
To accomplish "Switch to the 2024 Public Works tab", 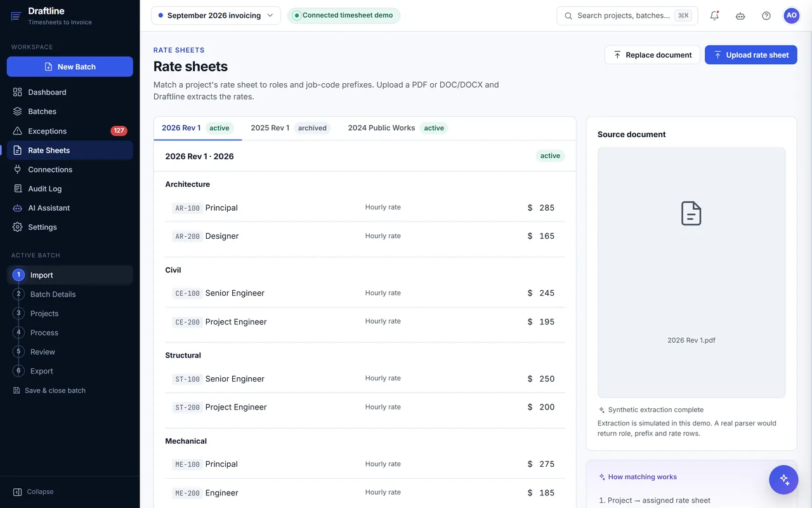I will click(x=398, y=128).
